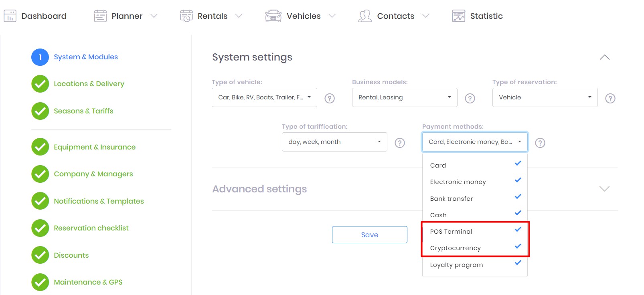Viewport: 644px width, 295px height.
Task: Open the Rentals menu
Action: coord(212,16)
